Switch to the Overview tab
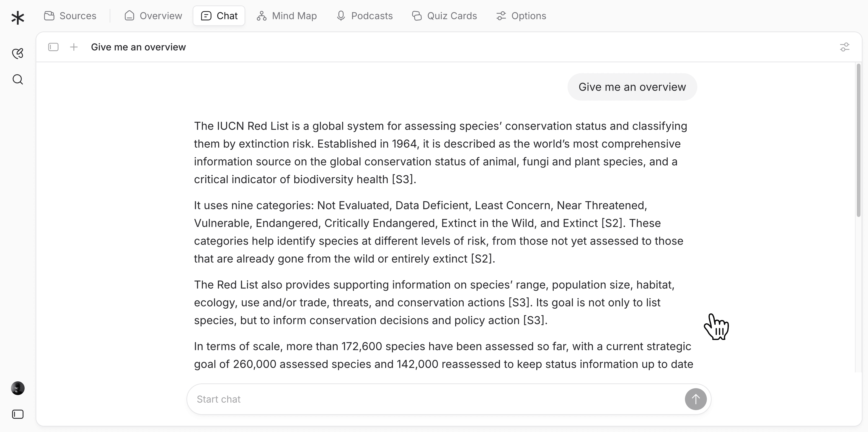 pos(153,16)
